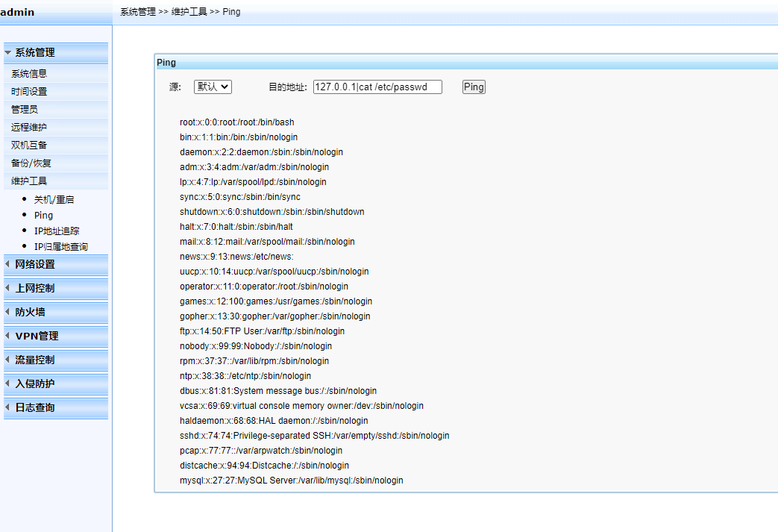
Task: Open the 双机互备 menu item
Action: pos(55,145)
